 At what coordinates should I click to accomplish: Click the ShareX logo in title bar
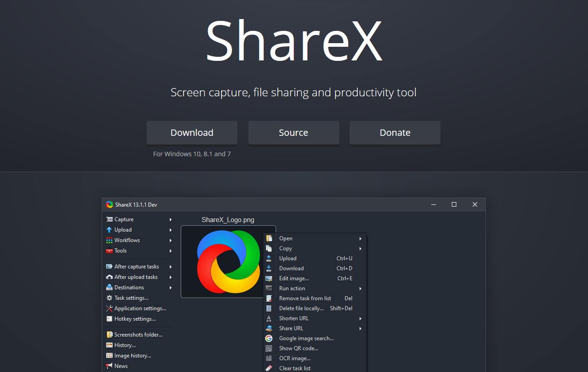click(109, 205)
